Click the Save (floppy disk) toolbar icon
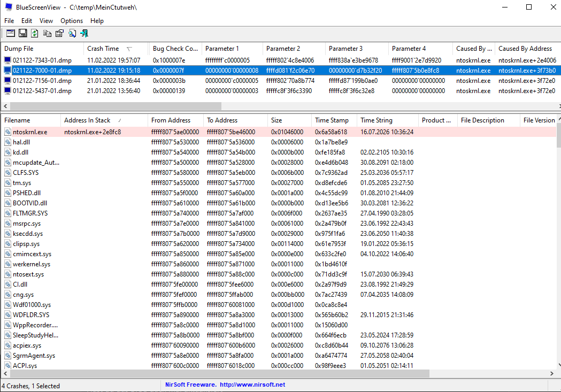This screenshot has height=392, width=561. (23, 33)
